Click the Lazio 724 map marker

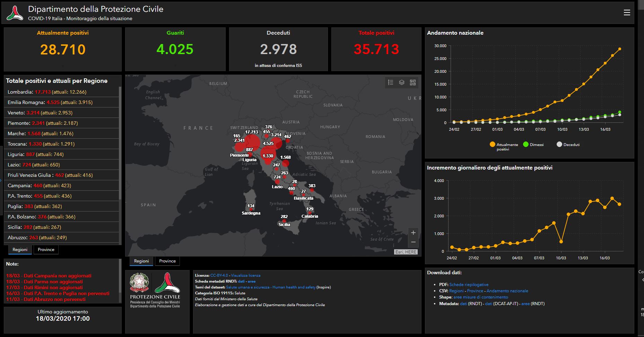click(x=277, y=182)
